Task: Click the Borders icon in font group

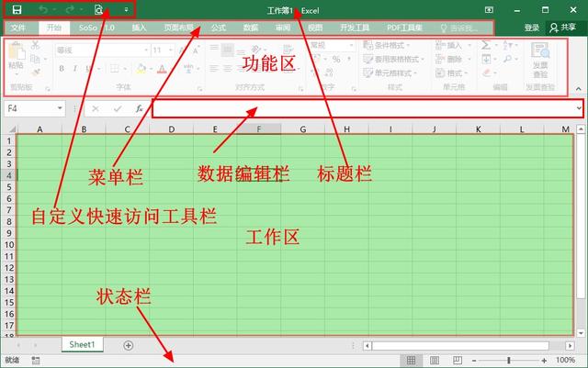Action: [x=114, y=69]
